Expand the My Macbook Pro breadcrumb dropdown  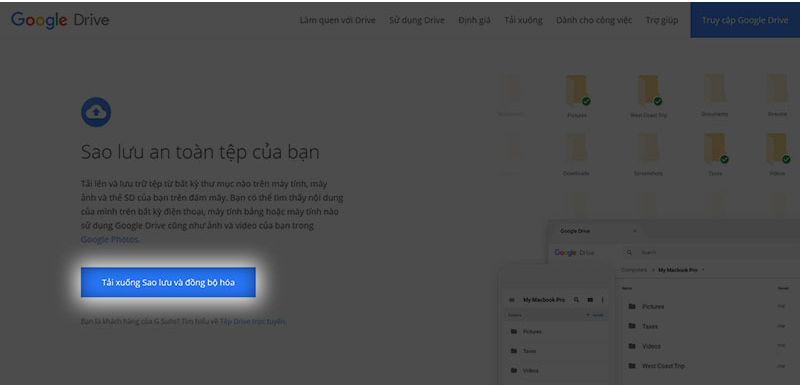pos(704,269)
